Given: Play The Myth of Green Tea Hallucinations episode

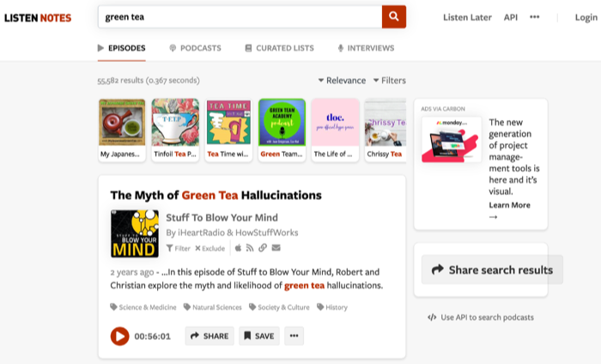Looking at the screenshot, I should [x=119, y=336].
